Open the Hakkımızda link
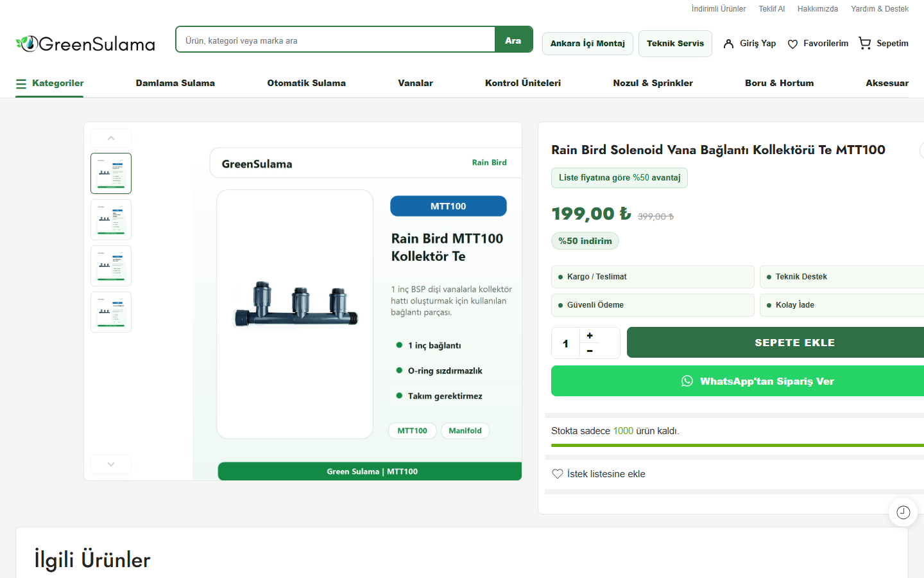Viewport: 924px width, 578px height. pos(817,9)
